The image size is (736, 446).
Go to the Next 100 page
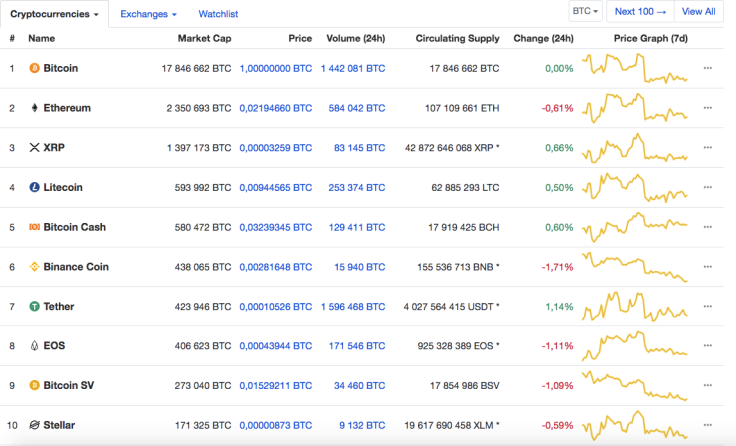click(640, 11)
